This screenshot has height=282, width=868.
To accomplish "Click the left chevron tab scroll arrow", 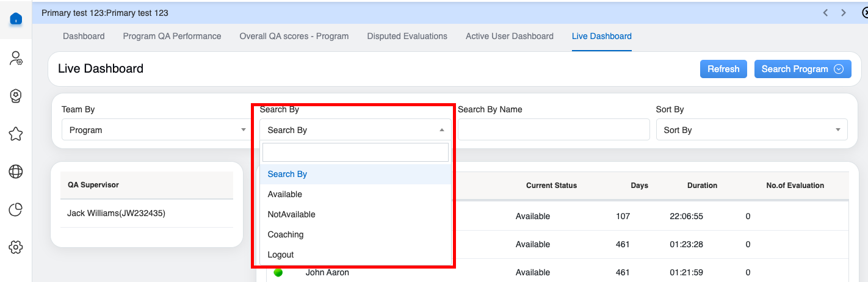I will (825, 13).
